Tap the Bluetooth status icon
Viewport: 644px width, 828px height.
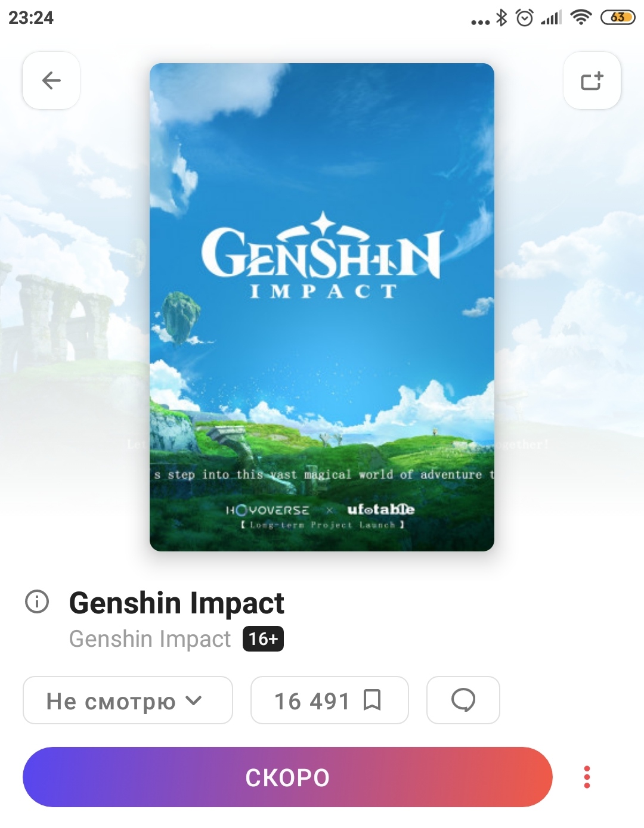pos(502,18)
